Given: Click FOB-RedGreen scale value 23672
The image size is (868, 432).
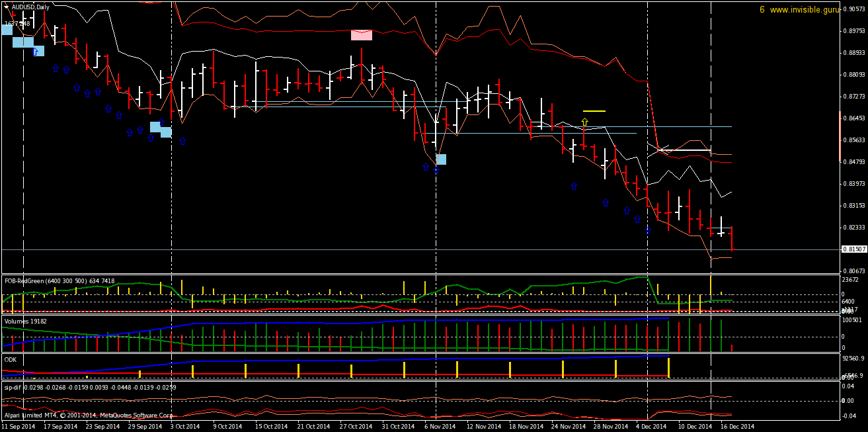Looking at the screenshot, I should pyautogui.click(x=850, y=280).
